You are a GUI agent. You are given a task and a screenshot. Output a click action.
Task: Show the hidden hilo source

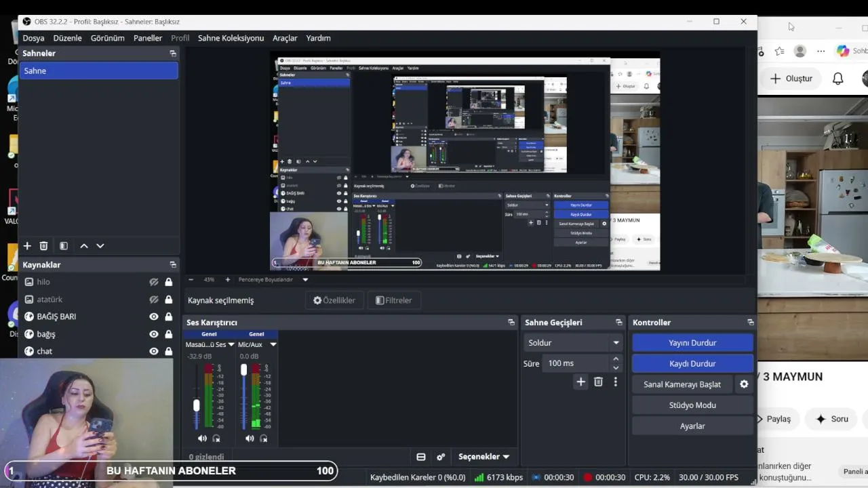154,282
